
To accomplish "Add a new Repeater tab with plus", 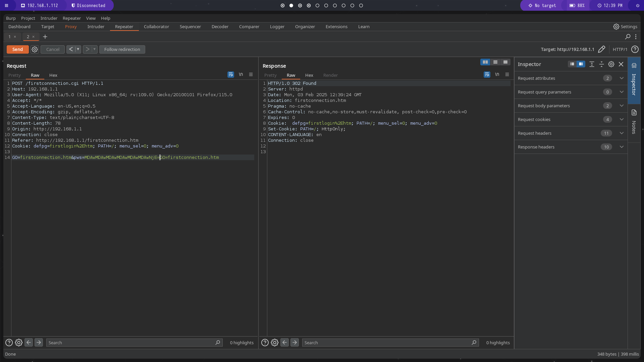I will pyautogui.click(x=45, y=37).
